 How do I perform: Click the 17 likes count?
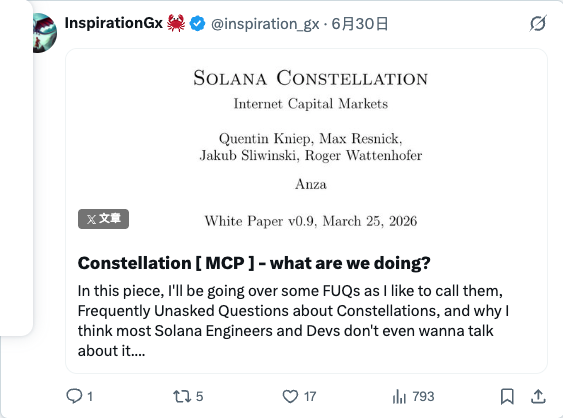(x=310, y=396)
